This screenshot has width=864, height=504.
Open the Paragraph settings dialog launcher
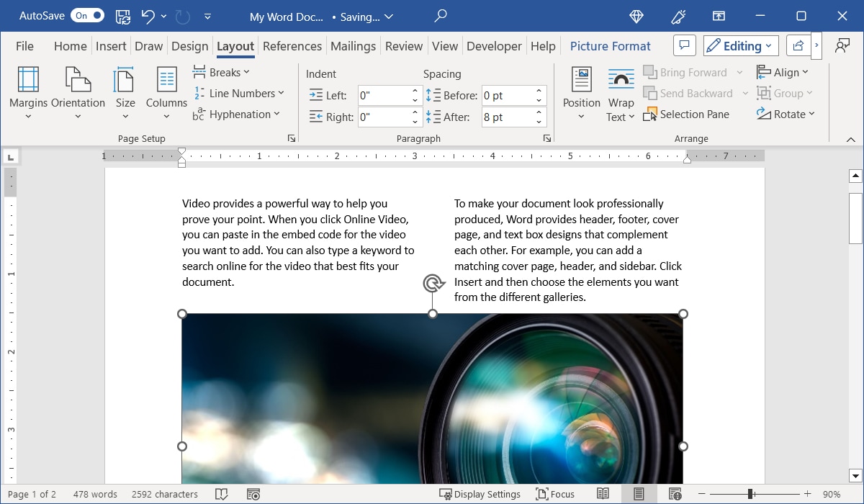click(546, 138)
